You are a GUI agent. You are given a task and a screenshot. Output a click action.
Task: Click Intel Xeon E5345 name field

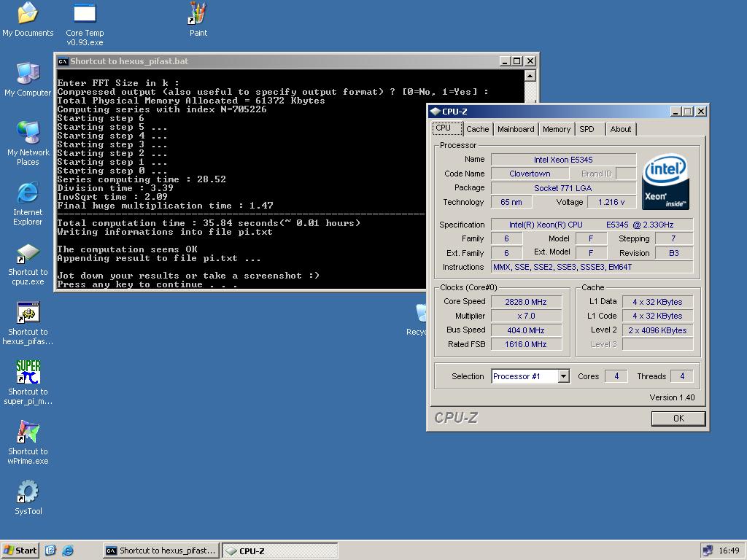coord(563,160)
